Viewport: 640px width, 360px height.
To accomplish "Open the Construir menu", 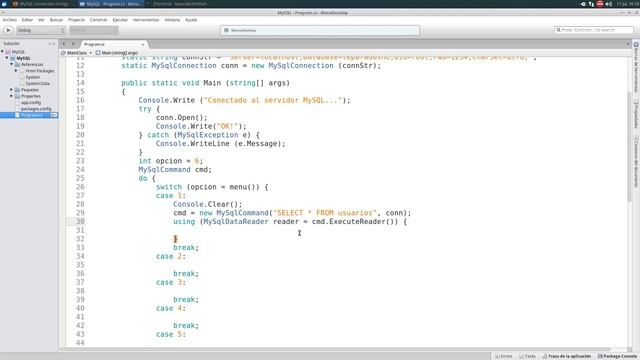I will (x=98, y=20).
